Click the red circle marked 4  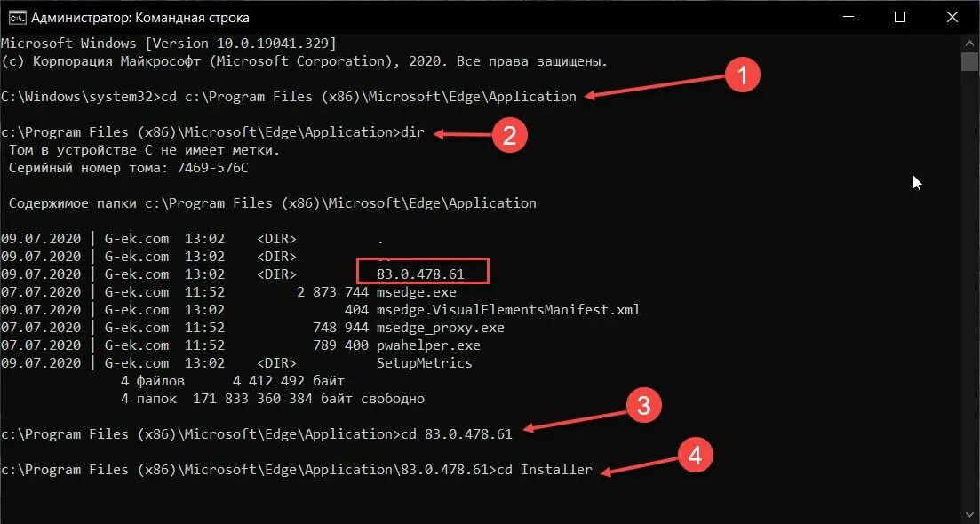tap(695, 456)
